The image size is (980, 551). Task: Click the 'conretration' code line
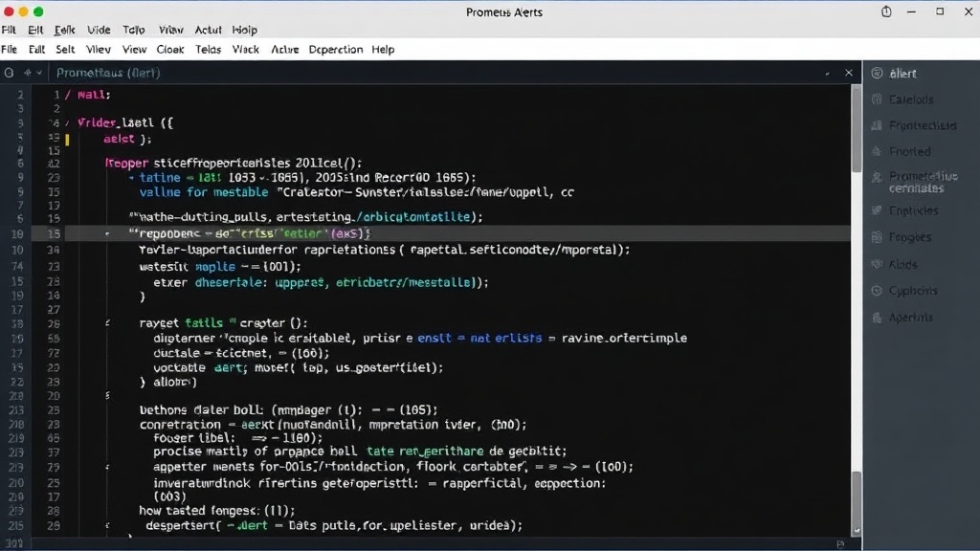333,425
